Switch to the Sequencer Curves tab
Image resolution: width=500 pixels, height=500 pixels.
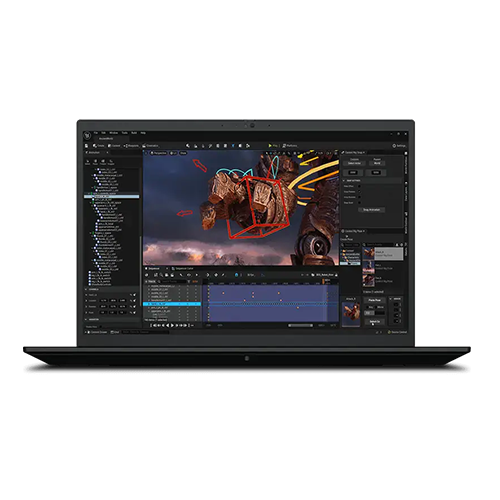pyautogui.click(x=182, y=268)
